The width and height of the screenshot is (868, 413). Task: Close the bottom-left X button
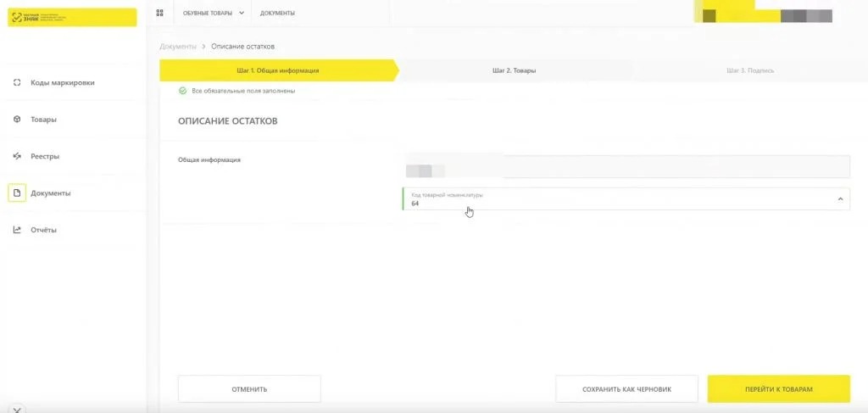click(17, 410)
